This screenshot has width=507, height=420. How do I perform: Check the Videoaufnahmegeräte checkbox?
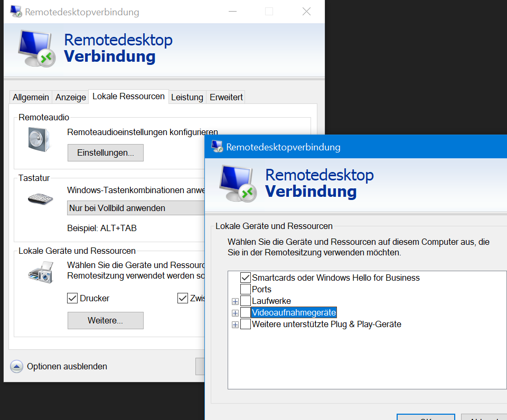pos(246,312)
